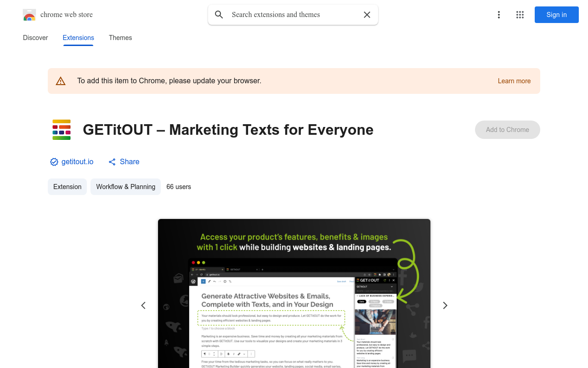Switch to the Discover tab
The width and height of the screenshot is (588, 368).
[x=35, y=38]
